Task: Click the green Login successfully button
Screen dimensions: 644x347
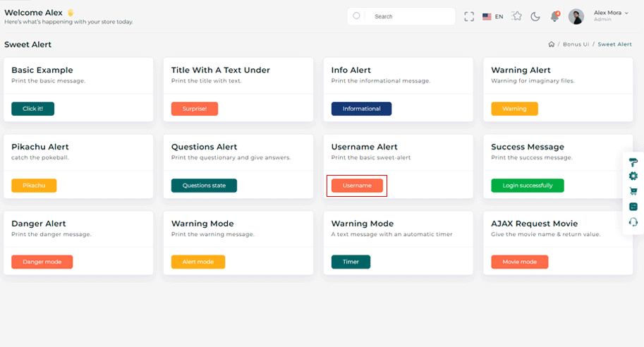Action: click(x=527, y=185)
